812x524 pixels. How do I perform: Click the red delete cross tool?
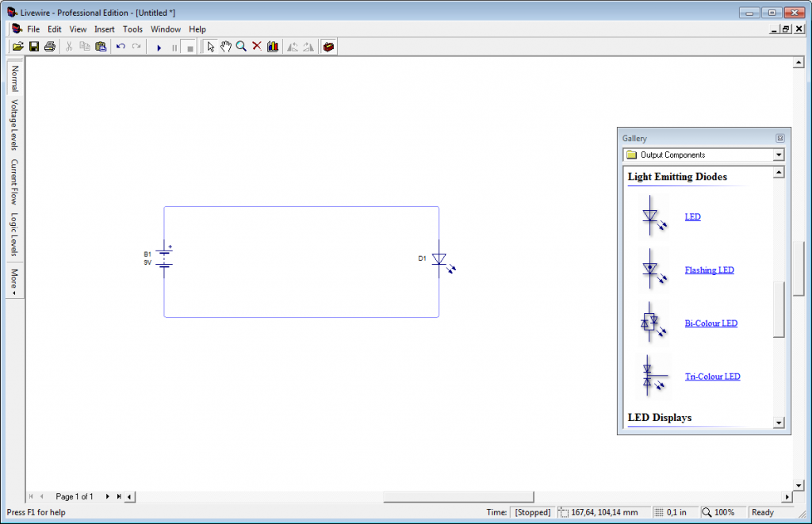(x=255, y=46)
